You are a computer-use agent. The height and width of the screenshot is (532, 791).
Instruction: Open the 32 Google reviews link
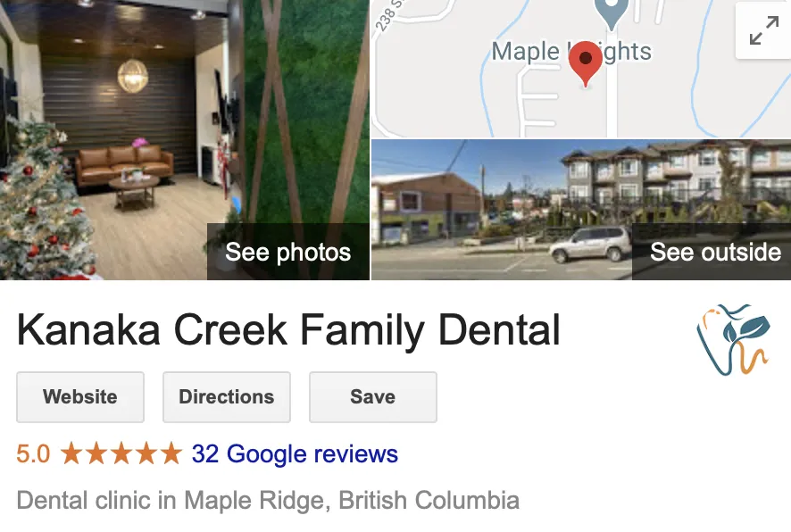(295, 453)
